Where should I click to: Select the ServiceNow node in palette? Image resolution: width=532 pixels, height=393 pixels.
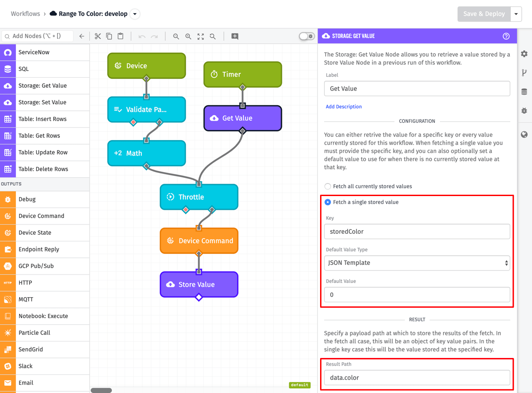click(45, 52)
